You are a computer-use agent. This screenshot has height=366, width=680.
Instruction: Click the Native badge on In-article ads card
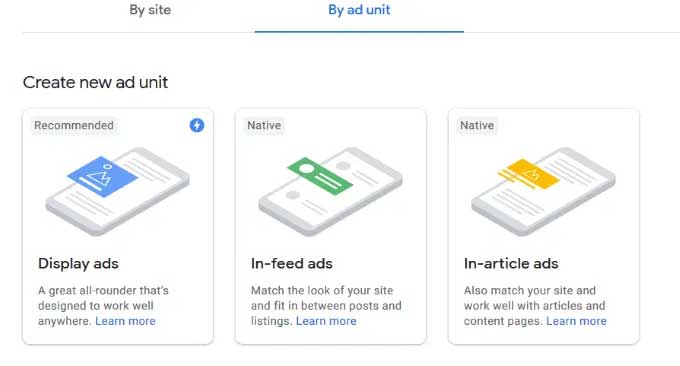click(477, 125)
